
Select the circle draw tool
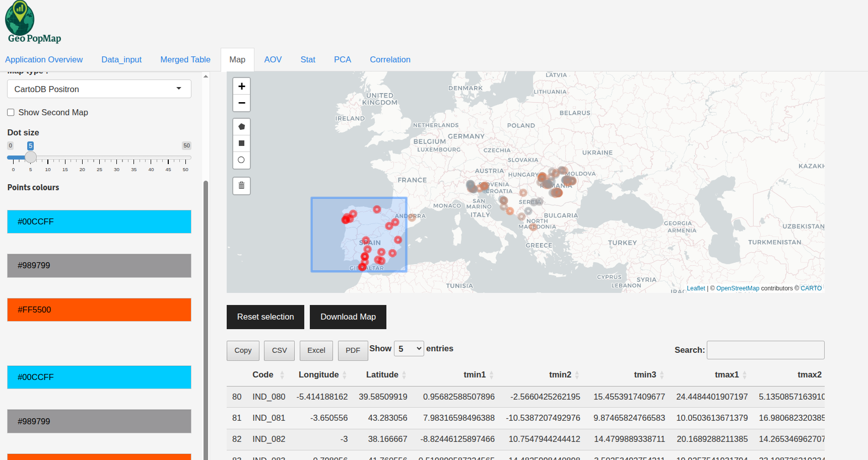point(241,160)
